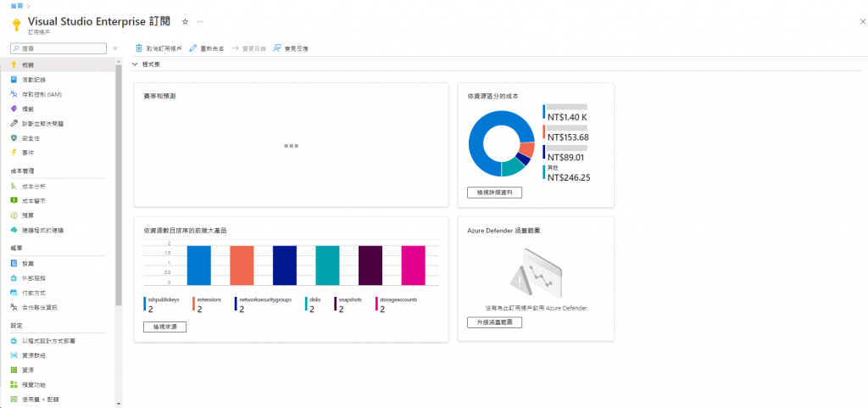868x408 pixels.
Task: Click teal disks bar in chart
Action: point(327,265)
